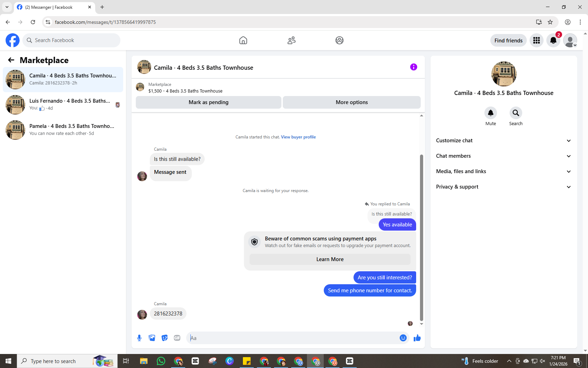
Task: Click Learn More about payment scams
Action: coord(330,259)
